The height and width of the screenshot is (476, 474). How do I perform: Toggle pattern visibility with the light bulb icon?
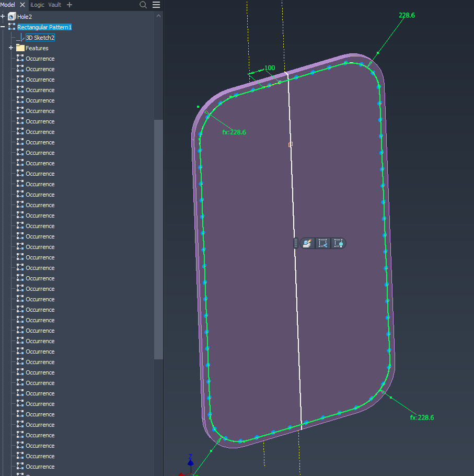[339, 243]
